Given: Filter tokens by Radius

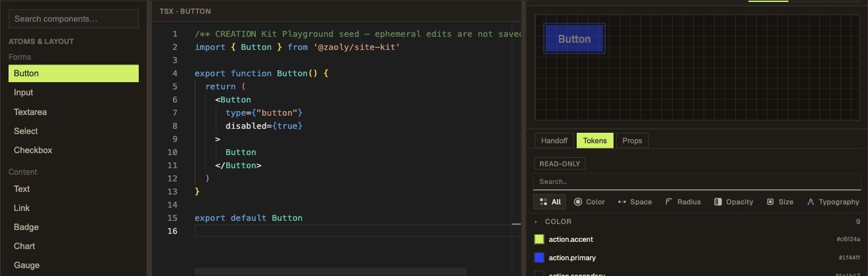Looking at the screenshot, I should click(x=683, y=202).
